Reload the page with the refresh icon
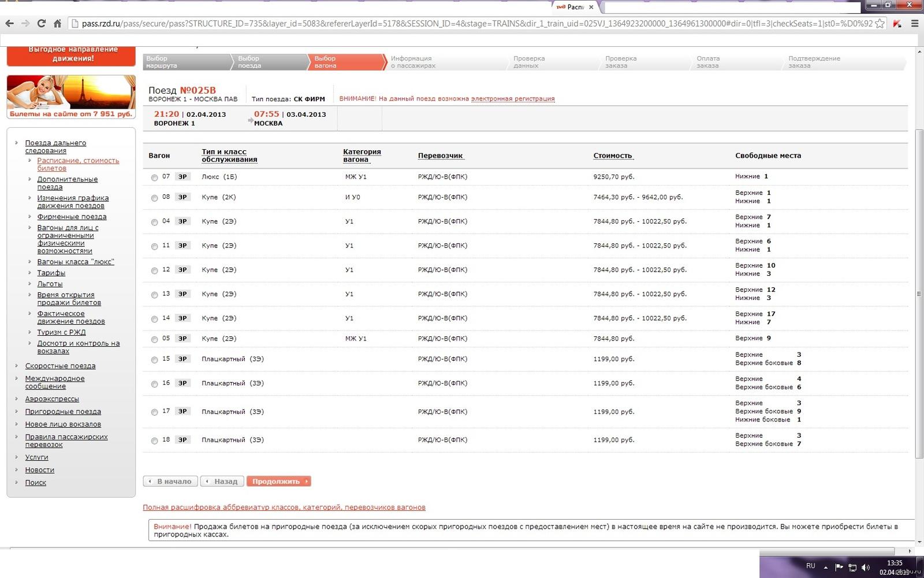This screenshot has width=924, height=578. click(41, 24)
